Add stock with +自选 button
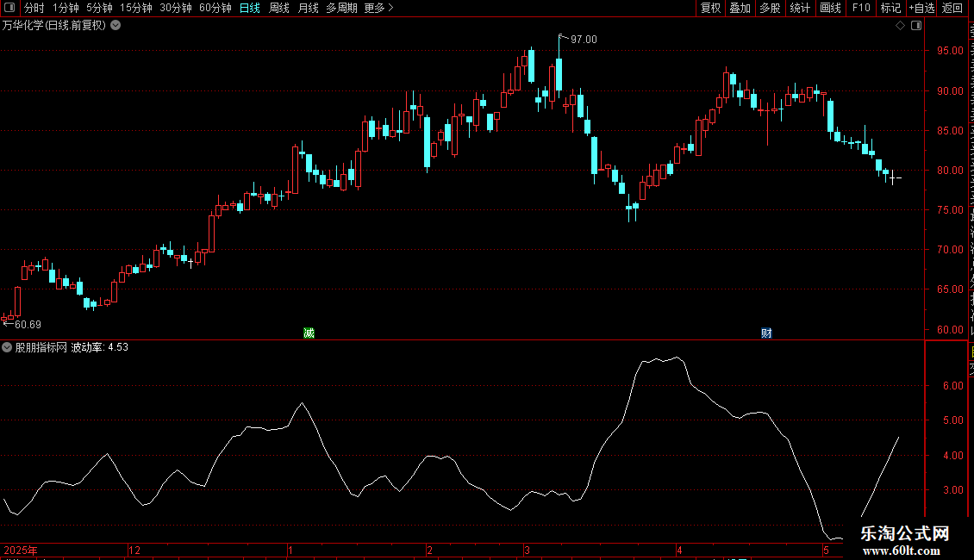The width and height of the screenshot is (974, 560). pos(921,8)
